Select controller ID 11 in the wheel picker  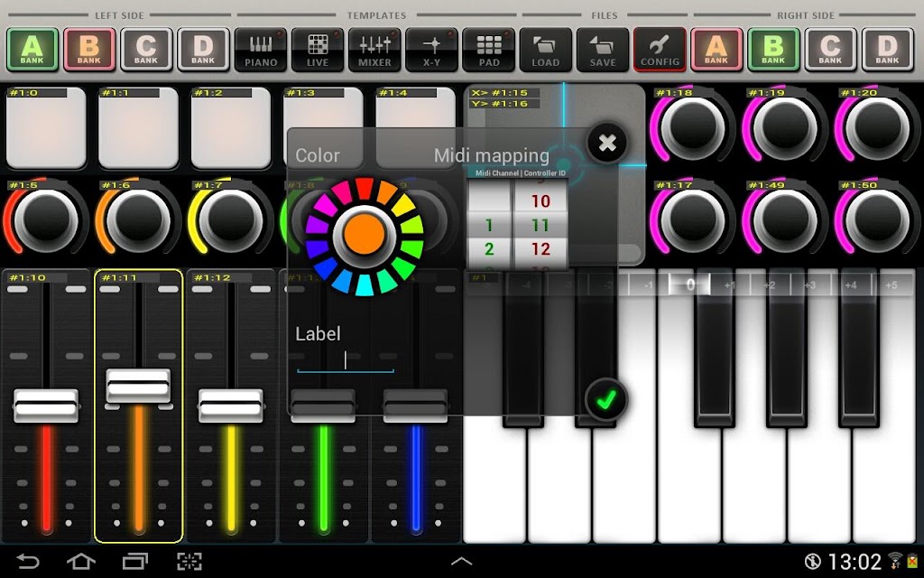[541, 225]
